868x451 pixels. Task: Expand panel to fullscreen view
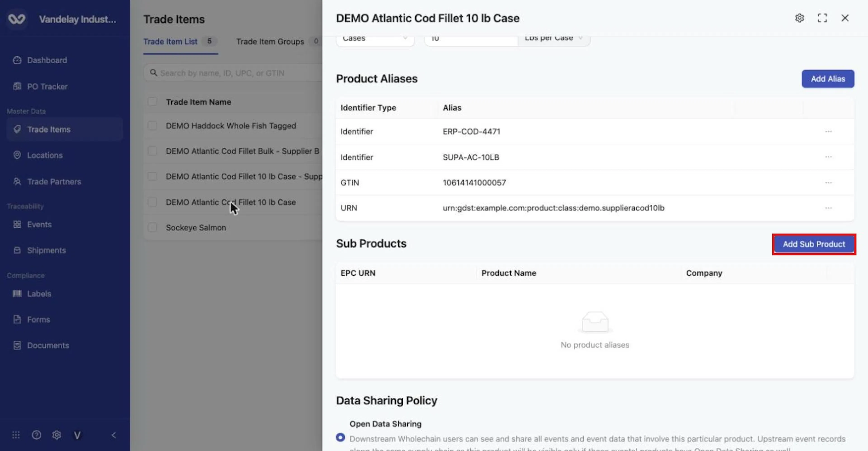click(x=822, y=18)
